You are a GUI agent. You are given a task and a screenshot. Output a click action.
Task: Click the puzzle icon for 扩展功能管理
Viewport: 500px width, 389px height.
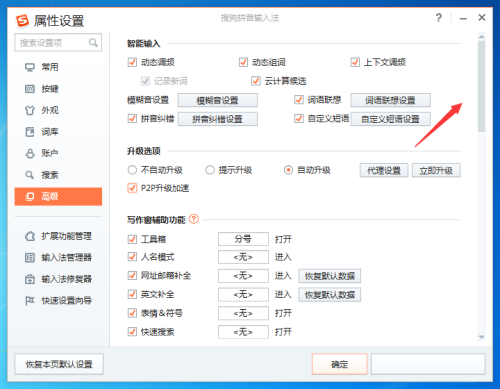click(x=30, y=236)
